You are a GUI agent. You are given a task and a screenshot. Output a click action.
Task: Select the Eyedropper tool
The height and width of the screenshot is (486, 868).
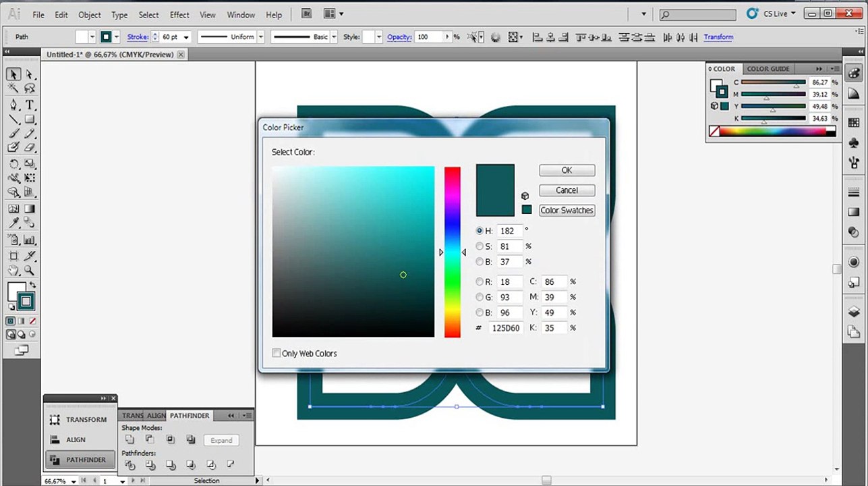(x=13, y=223)
